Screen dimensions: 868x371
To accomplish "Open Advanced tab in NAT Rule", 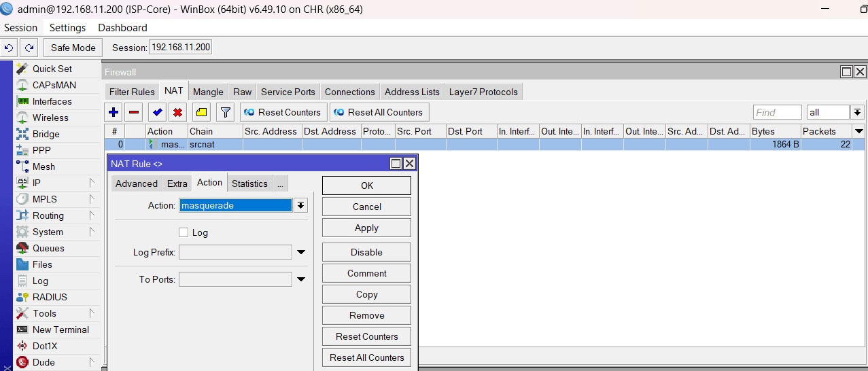I will point(137,183).
